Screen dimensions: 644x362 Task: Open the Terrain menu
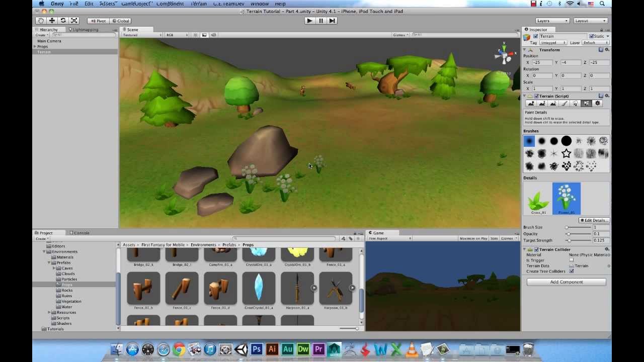(199, 4)
